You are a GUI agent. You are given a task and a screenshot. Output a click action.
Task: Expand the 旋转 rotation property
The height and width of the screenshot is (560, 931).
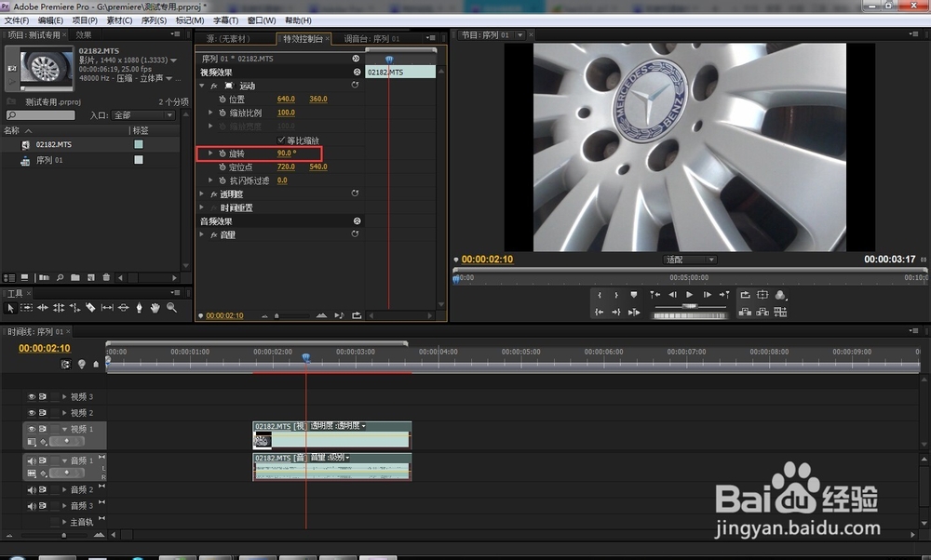tap(210, 153)
